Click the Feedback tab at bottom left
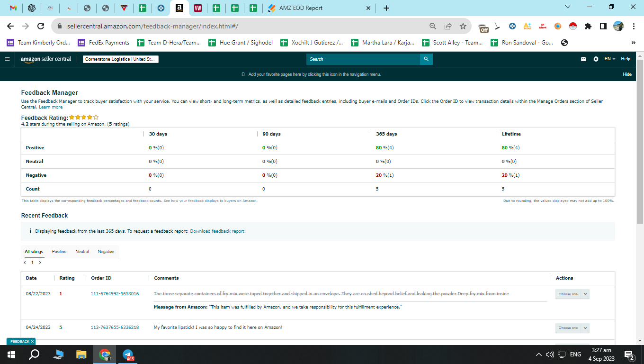644x364 pixels. pyautogui.click(x=19, y=341)
